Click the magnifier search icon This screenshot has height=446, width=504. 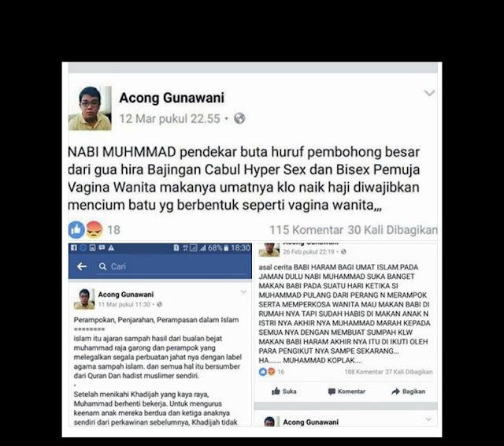pyautogui.click(x=103, y=266)
